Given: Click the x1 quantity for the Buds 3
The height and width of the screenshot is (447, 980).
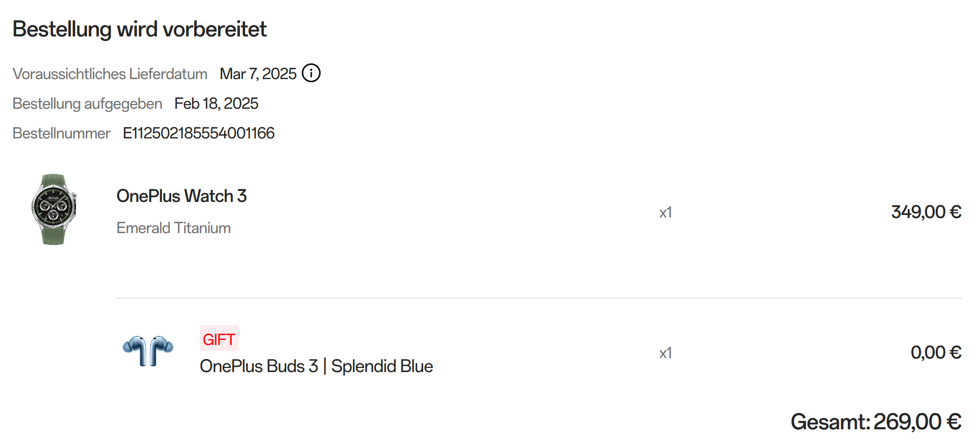Looking at the screenshot, I should pyautogui.click(x=666, y=353).
